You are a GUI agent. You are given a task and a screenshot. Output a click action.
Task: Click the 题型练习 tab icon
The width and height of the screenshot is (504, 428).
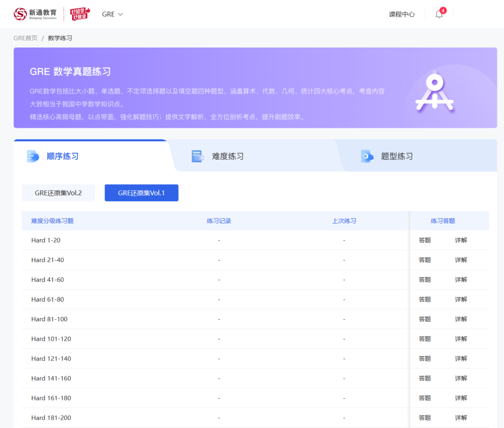[x=367, y=156]
